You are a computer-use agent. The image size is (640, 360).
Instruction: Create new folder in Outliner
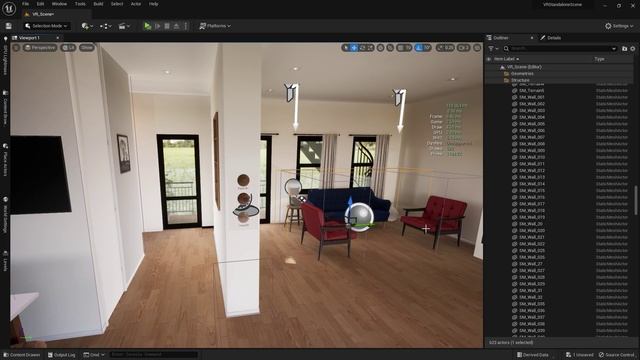[x=624, y=49]
